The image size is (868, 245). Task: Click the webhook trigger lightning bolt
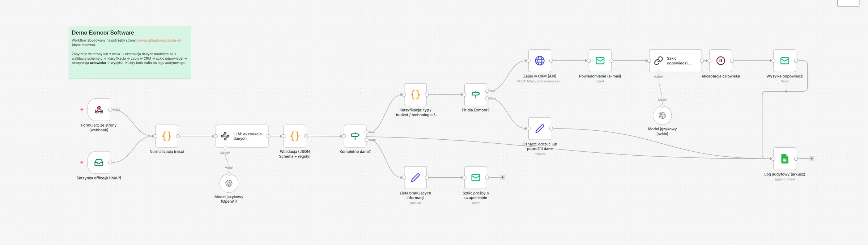(x=82, y=109)
